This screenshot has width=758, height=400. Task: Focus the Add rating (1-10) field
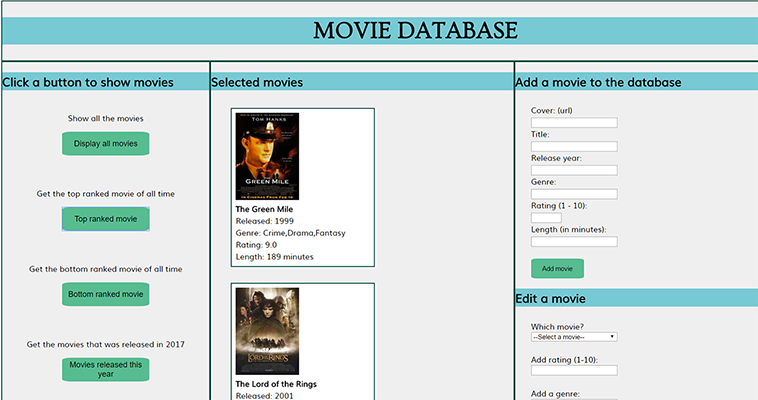point(574,370)
